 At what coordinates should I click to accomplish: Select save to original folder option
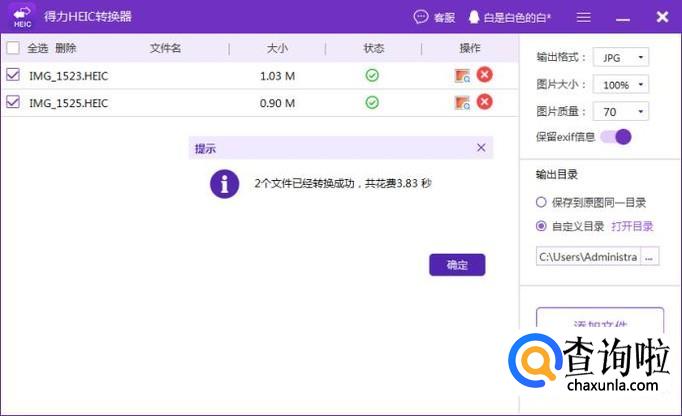coord(541,202)
